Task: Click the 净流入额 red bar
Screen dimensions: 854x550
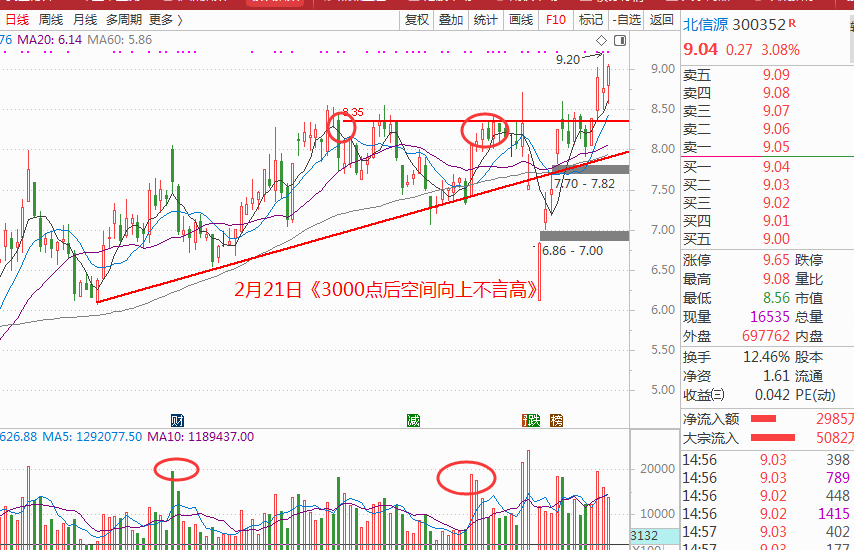Action: click(x=763, y=419)
